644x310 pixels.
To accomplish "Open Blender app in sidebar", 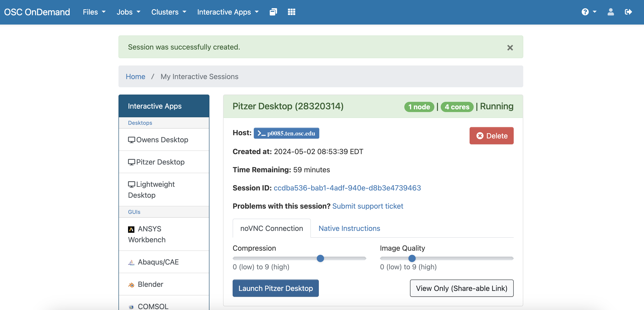I will coord(164,284).
